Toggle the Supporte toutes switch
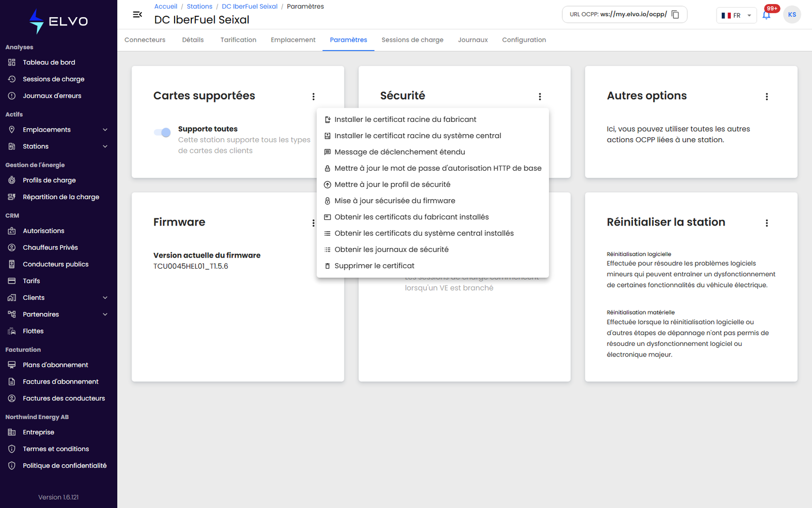The height and width of the screenshot is (508, 812). [x=162, y=133]
